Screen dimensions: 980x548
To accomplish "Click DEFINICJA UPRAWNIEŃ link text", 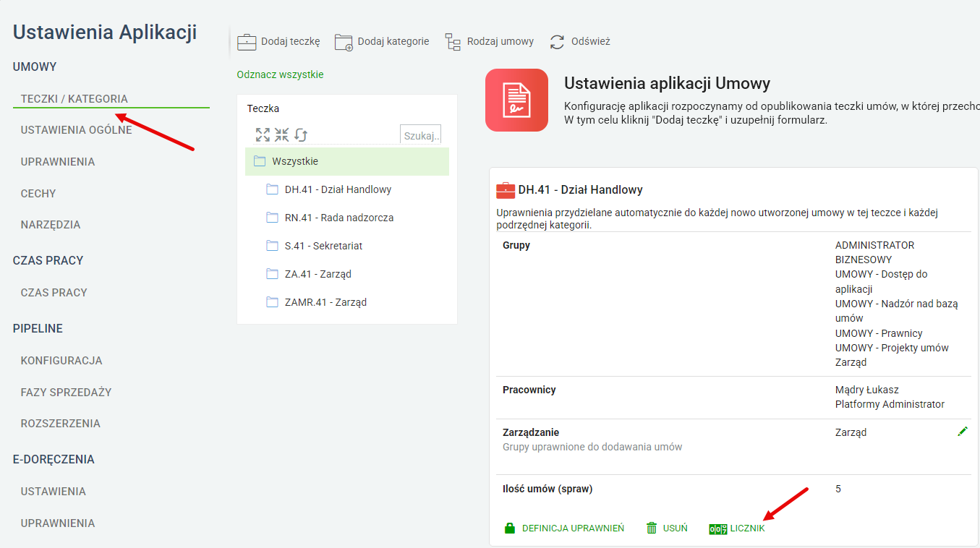I will (574, 528).
